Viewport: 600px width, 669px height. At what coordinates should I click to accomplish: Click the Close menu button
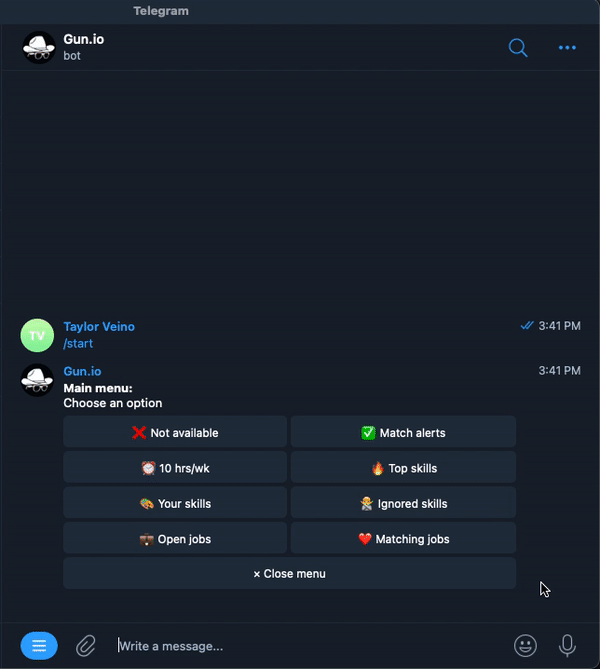point(290,573)
